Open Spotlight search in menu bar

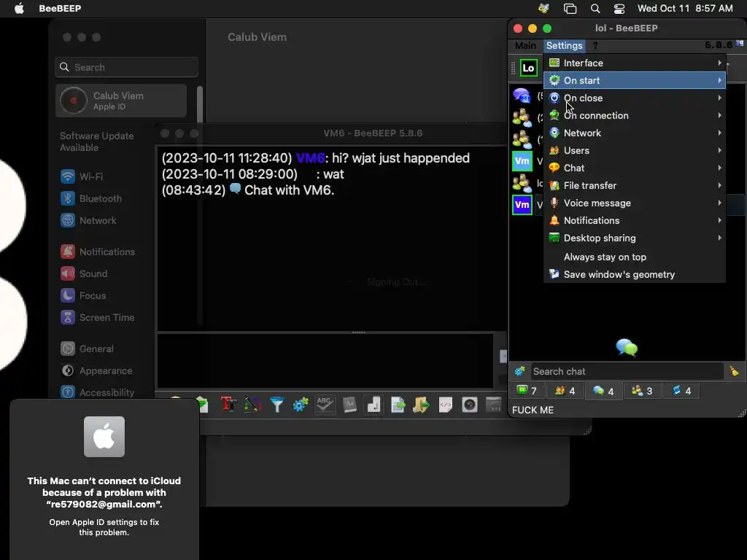point(595,9)
